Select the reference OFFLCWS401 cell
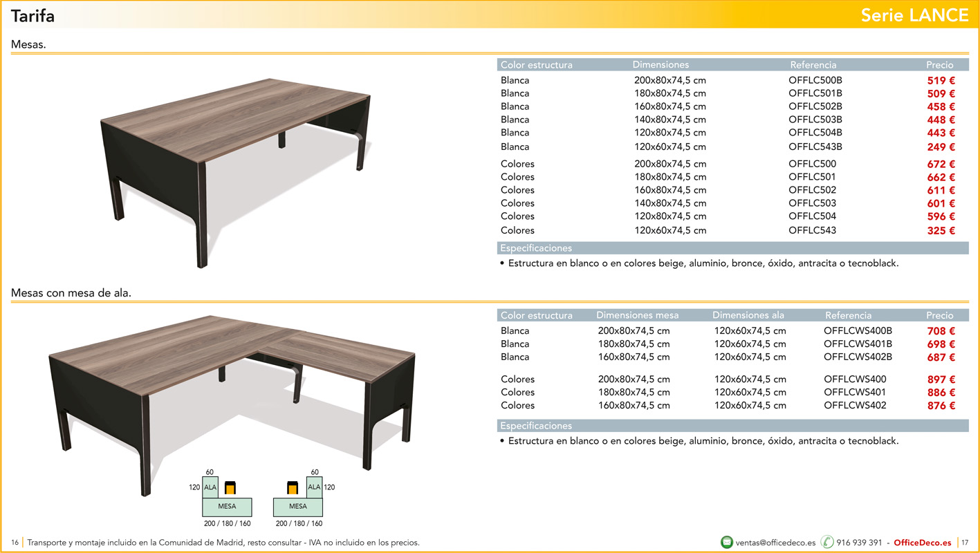The image size is (980, 553). 855,392
